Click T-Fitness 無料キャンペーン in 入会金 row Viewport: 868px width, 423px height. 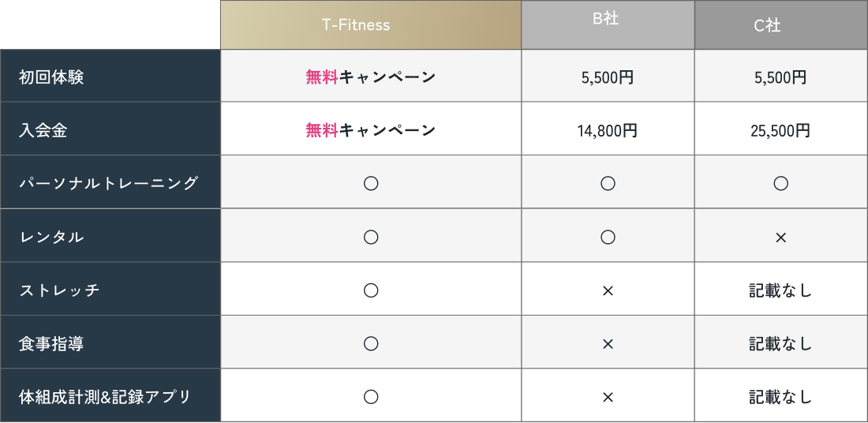[x=371, y=131]
